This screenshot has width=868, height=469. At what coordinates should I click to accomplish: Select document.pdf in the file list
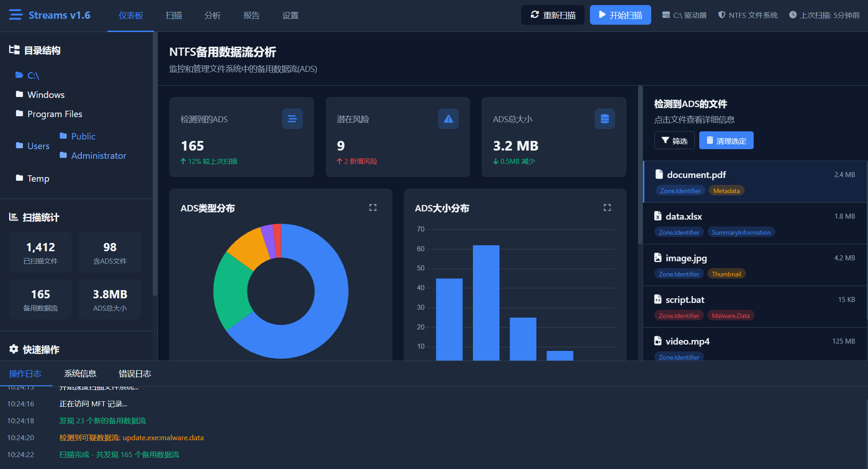coord(755,182)
